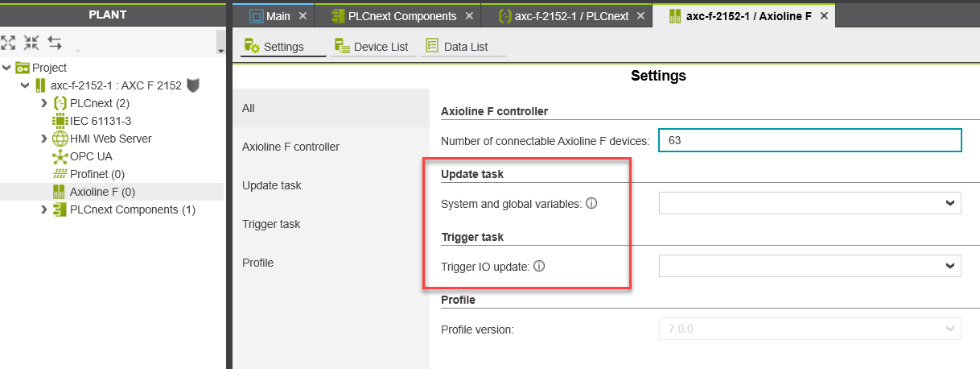Close the PLCnext Components tab
Image resolution: width=980 pixels, height=369 pixels.
tap(468, 16)
